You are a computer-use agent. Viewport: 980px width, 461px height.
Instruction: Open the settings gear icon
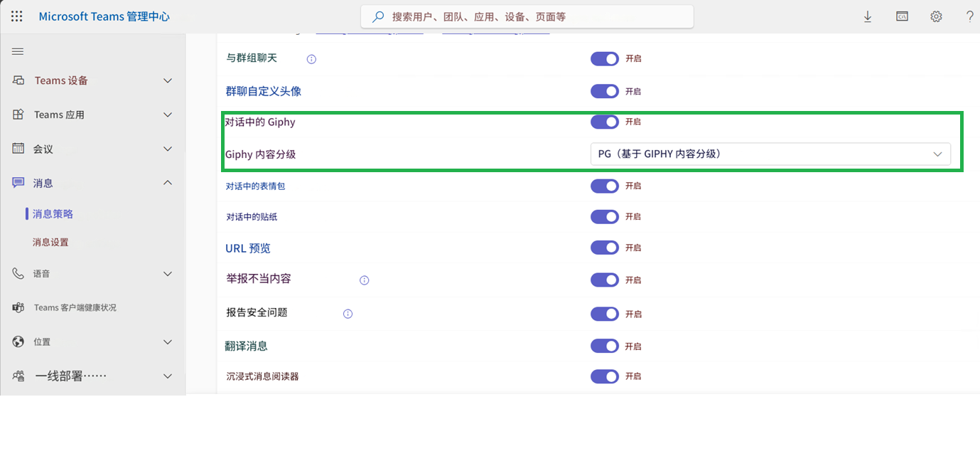coord(936,16)
